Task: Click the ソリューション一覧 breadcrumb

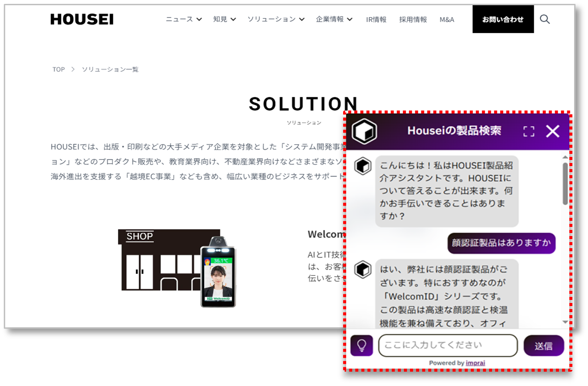Action: tap(110, 69)
